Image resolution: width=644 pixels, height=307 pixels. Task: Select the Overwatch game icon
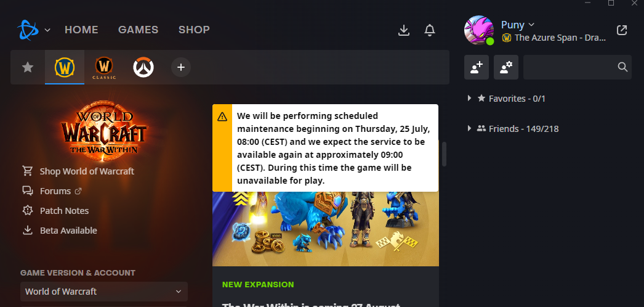(x=143, y=67)
